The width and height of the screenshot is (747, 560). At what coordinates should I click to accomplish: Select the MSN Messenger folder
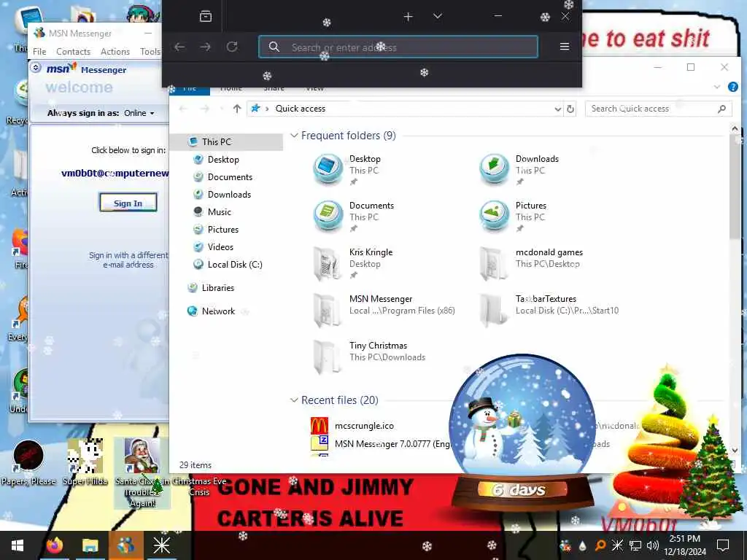click(384, 309)
